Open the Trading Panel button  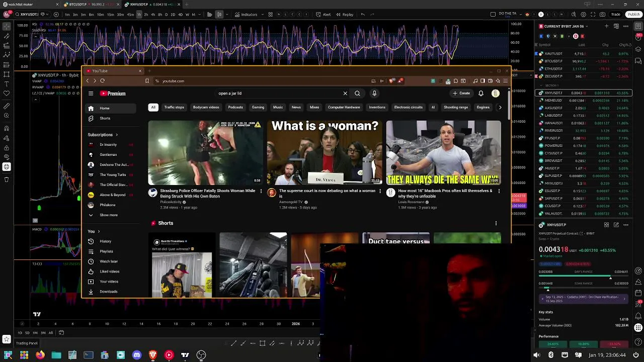tap(27, 343)
